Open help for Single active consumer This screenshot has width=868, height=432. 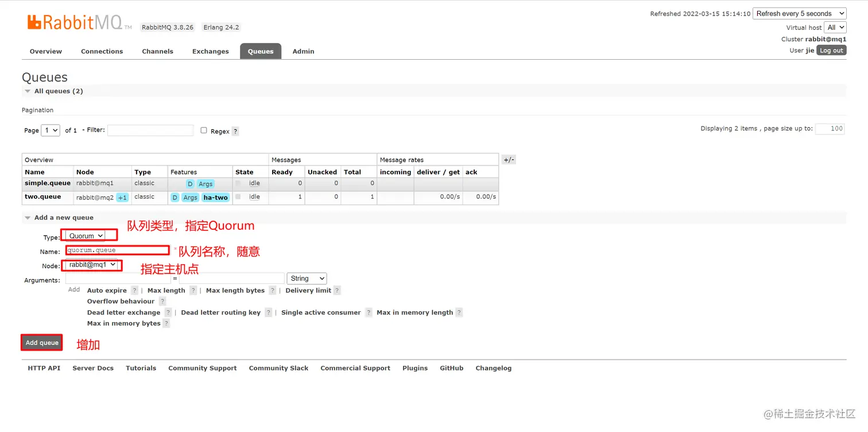click(x=369, y=313)
